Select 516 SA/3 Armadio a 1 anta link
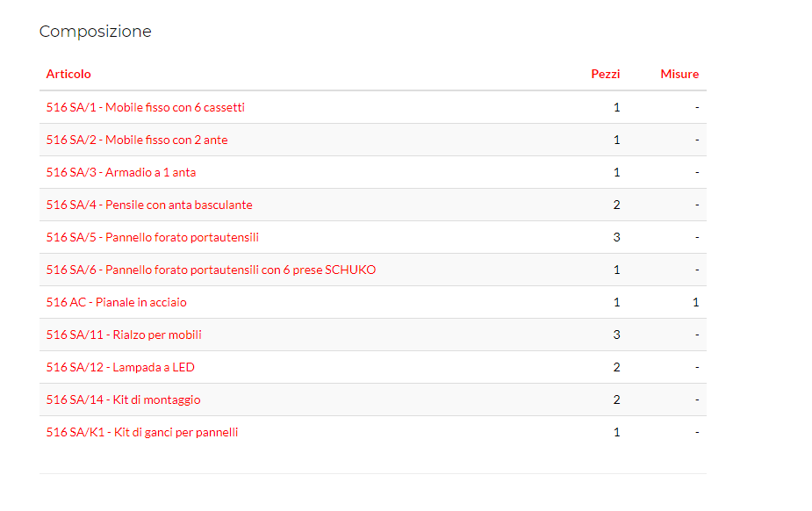Image resolution: width=812 pixels, height=511 pixels. coord(121,172)
